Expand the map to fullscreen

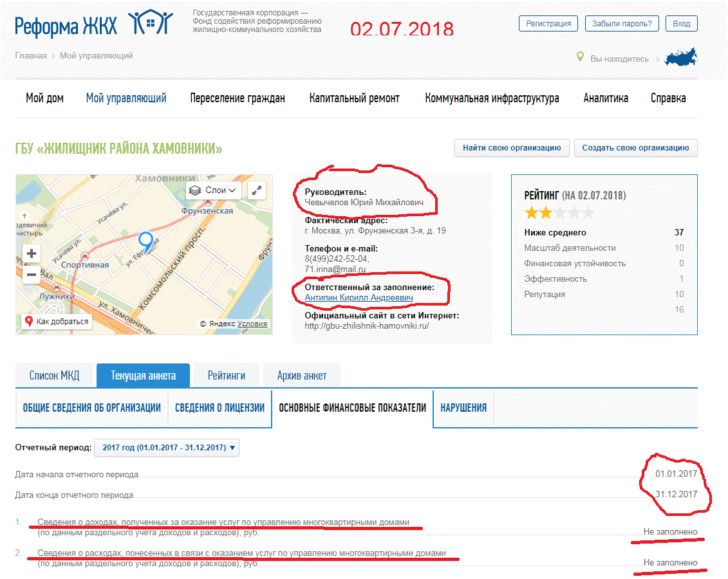point(256,190)
